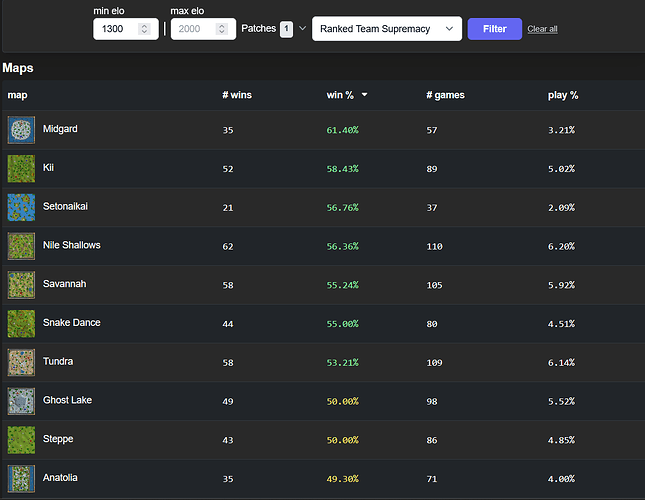Click the Kii map thumbnail icon
Viewport: 645px width, 500px height.
click(21, 168)
